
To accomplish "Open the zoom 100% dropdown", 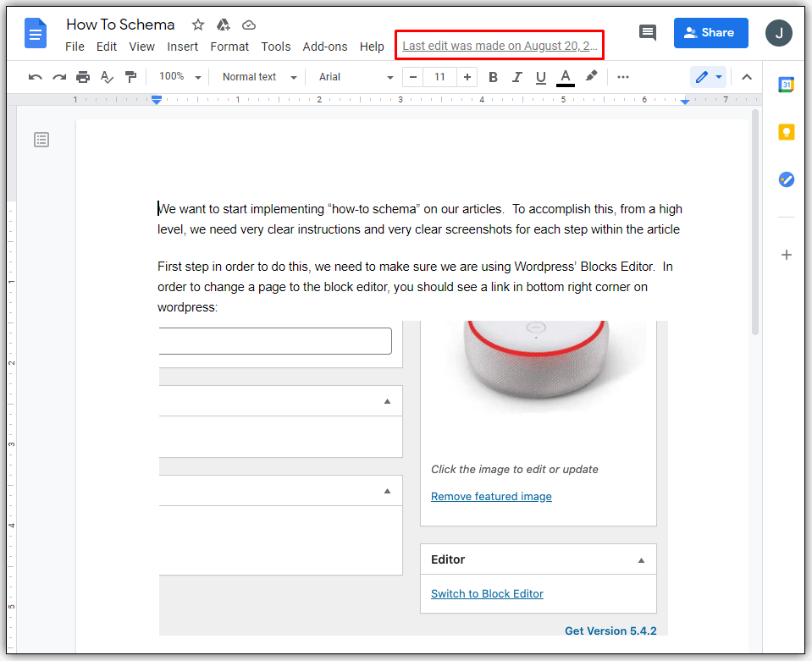I will 180,77.
